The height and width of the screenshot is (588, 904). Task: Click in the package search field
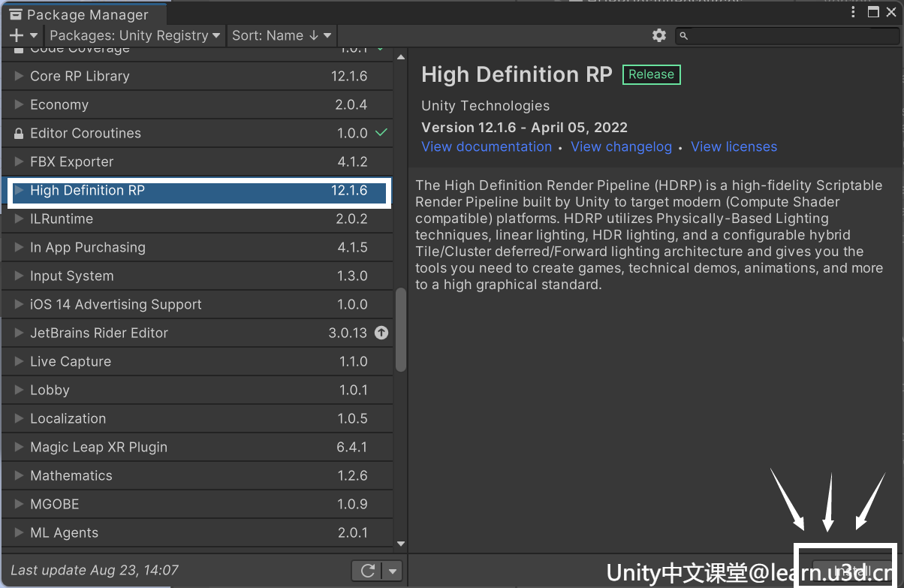coord(787,35)
